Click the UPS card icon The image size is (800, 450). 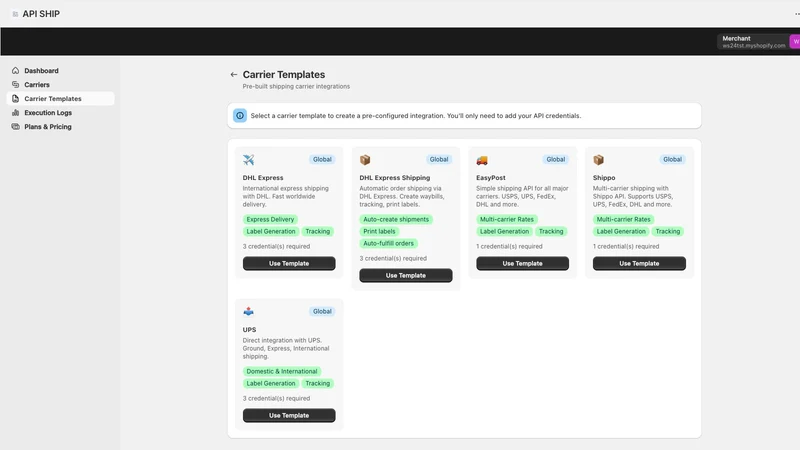248,311
